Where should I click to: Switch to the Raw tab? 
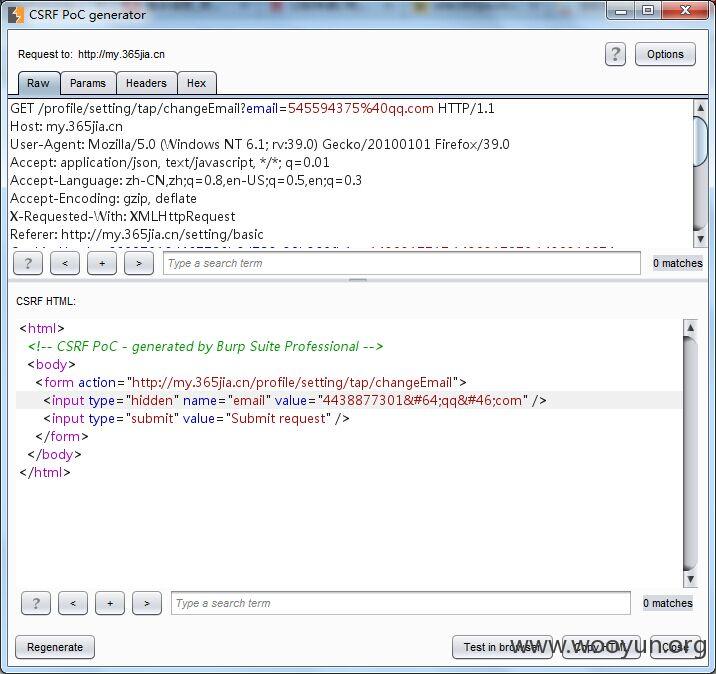(39, 83)
